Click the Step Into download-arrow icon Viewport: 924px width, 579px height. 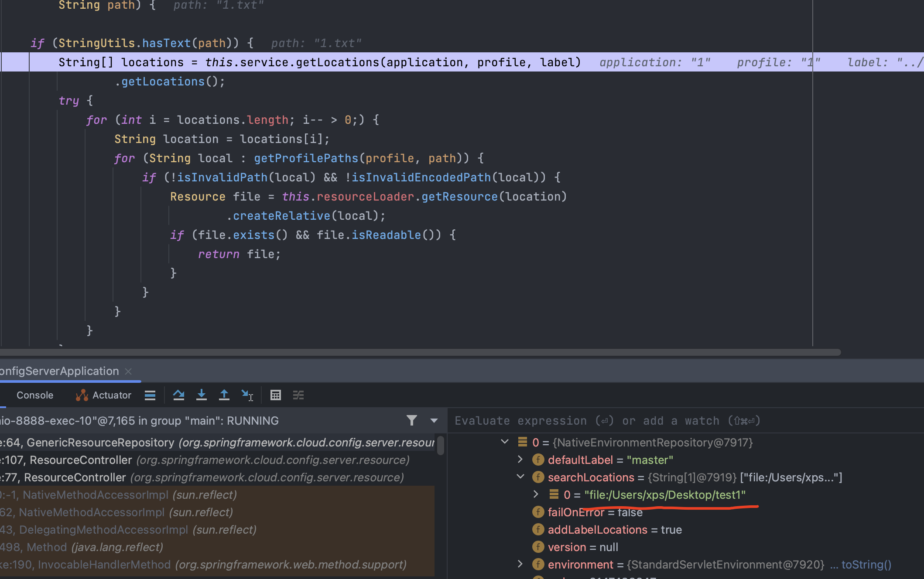coord(201,395)
